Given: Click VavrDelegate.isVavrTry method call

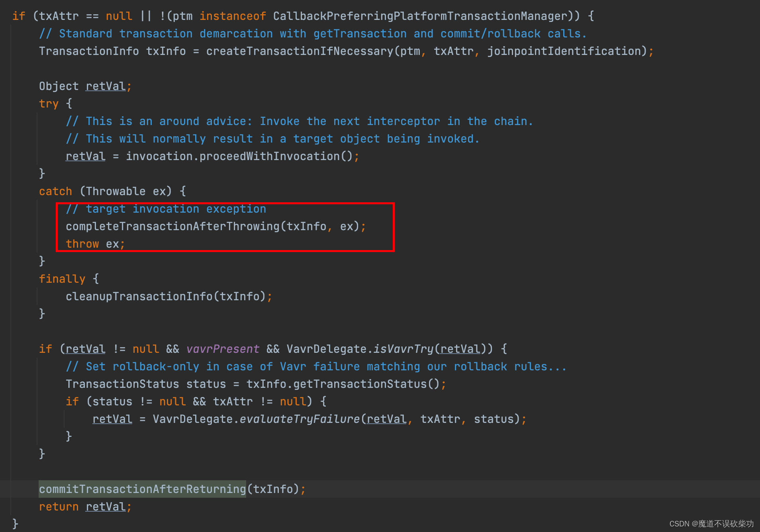Looking at the screenshot, I should (x=360, y=349).
